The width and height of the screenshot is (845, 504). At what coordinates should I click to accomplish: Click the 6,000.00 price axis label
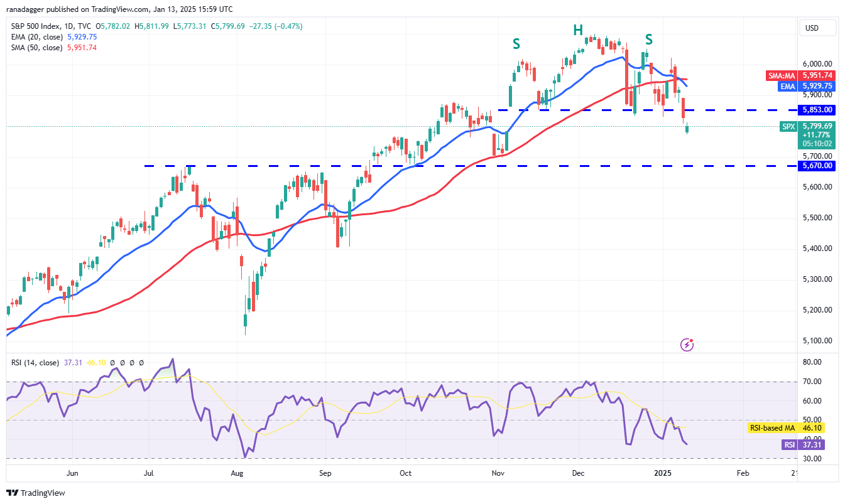pyautogui.click(x=817, y=64)
